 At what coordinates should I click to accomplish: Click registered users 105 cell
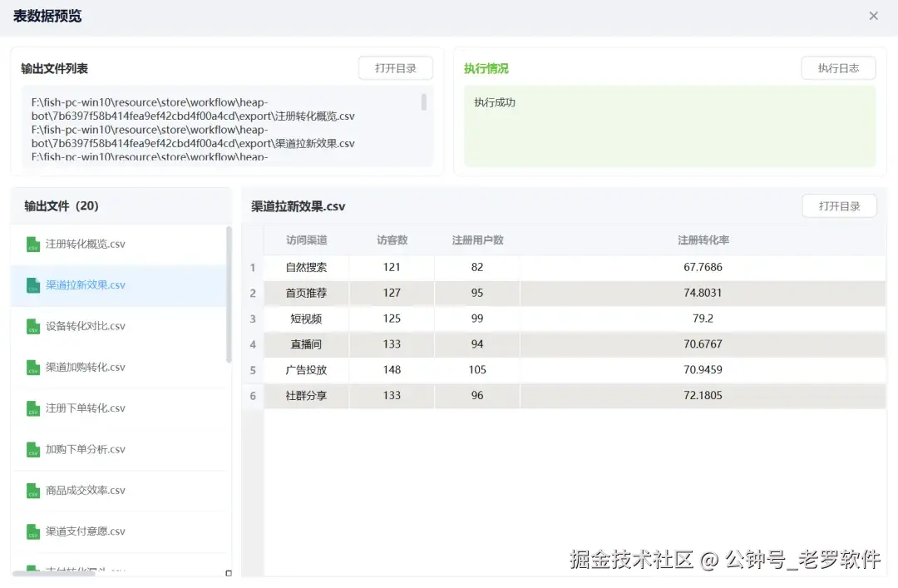(x=477, y=370)
